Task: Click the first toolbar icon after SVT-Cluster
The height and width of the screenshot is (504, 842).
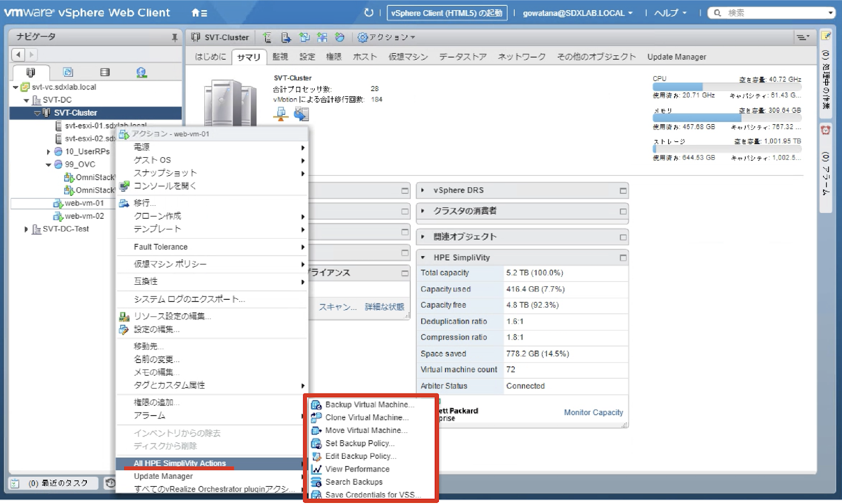Action: [267, 37]
